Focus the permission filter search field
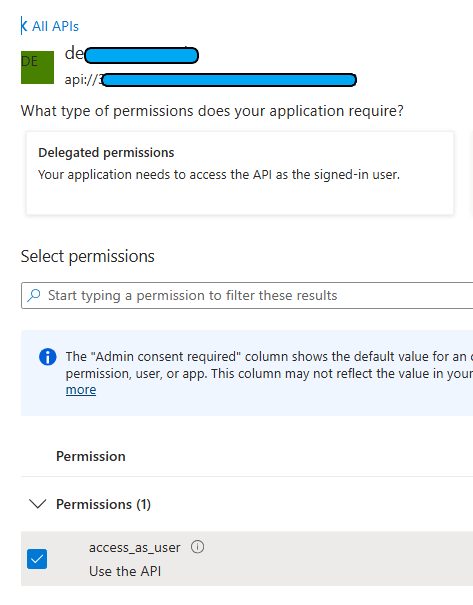This screenshot has height=605, width=473. click(247, 295)
